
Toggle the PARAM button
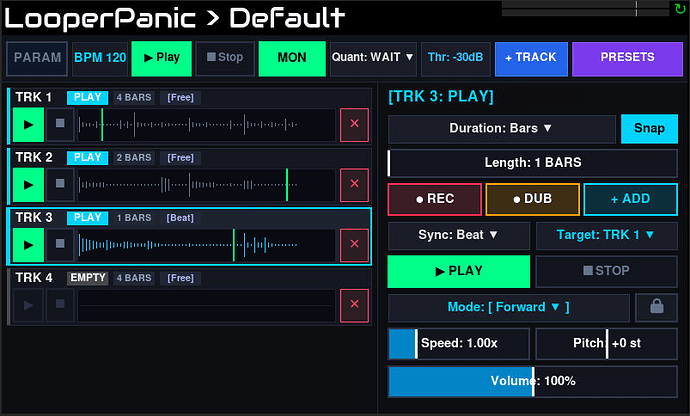[x=37, y=58]
